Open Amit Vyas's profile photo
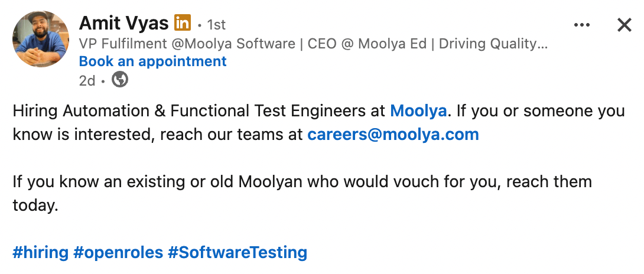 point(41,39)
